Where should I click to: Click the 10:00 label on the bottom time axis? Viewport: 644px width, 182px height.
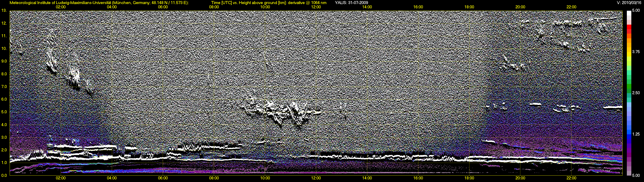point(265,178)
